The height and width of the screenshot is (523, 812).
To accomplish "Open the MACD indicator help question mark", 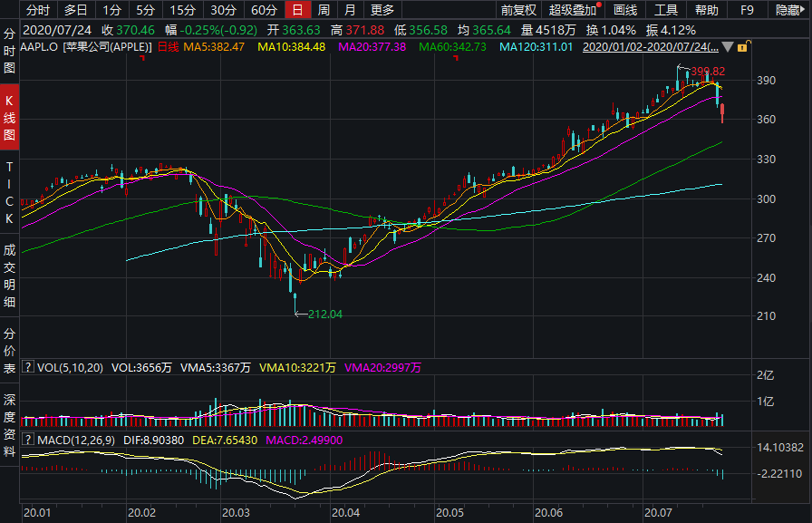I will tap(28, 440).
